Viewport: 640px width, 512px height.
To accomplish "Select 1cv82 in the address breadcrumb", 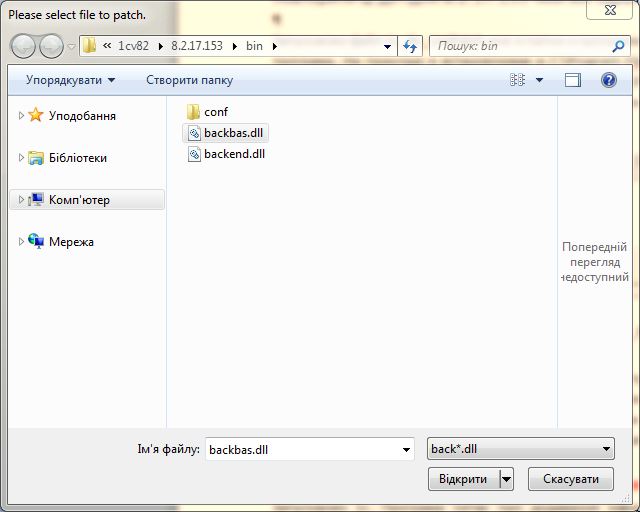I will point(133,46).
